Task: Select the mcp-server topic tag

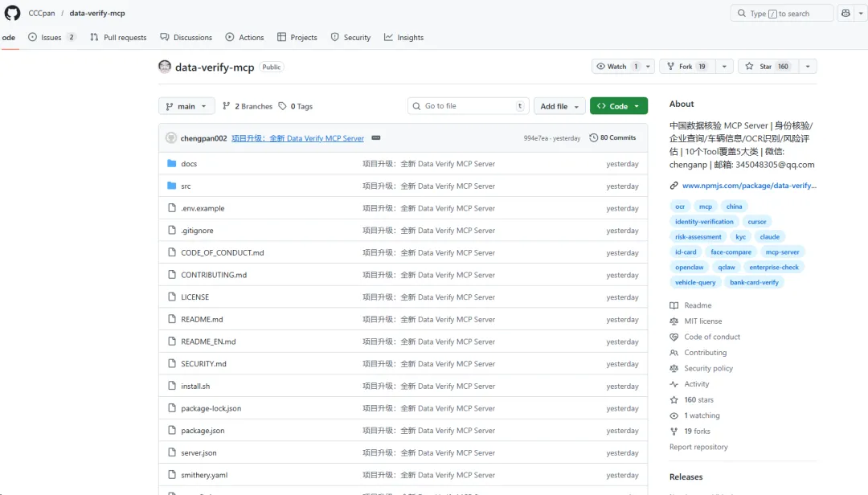Action: [782, 252]
